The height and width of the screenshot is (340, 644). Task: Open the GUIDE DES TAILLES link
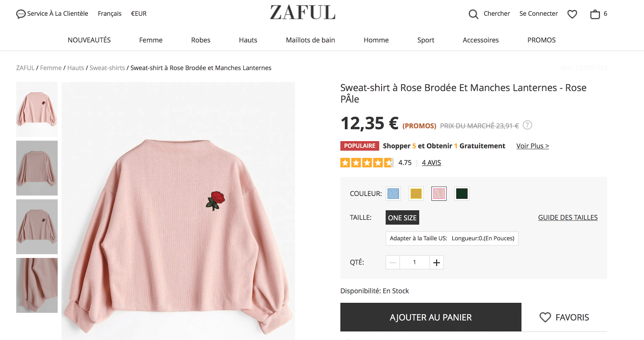pos(568,218)
